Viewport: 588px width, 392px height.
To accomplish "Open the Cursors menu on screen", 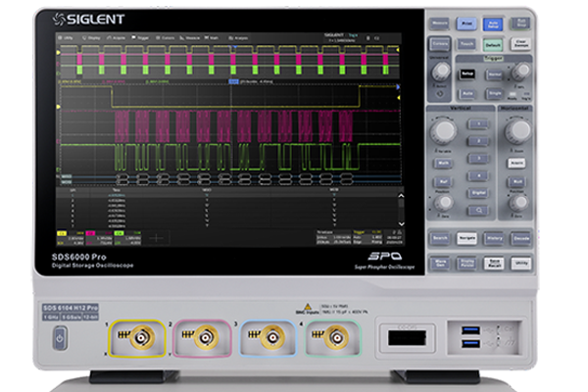I will (x=169, y=38).
